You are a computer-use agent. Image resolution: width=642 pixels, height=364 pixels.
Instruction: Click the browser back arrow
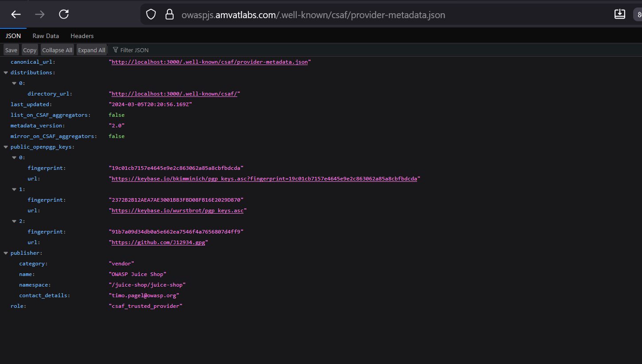click(x=16, y=15)
